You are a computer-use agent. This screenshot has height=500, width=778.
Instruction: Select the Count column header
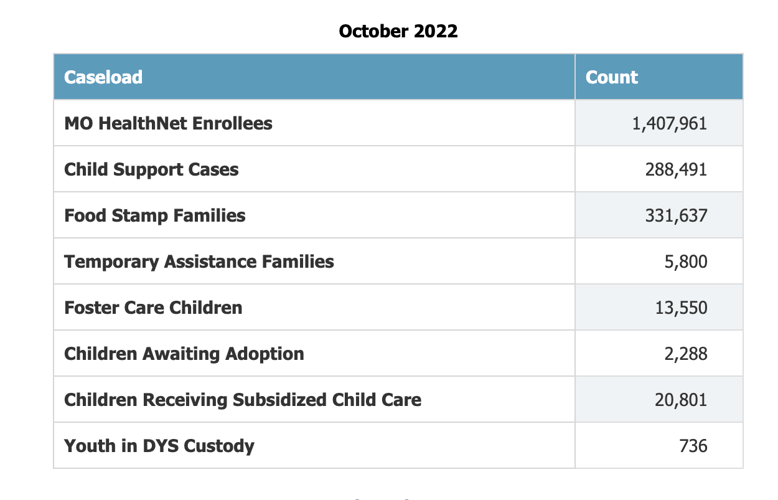coord(611,77)
